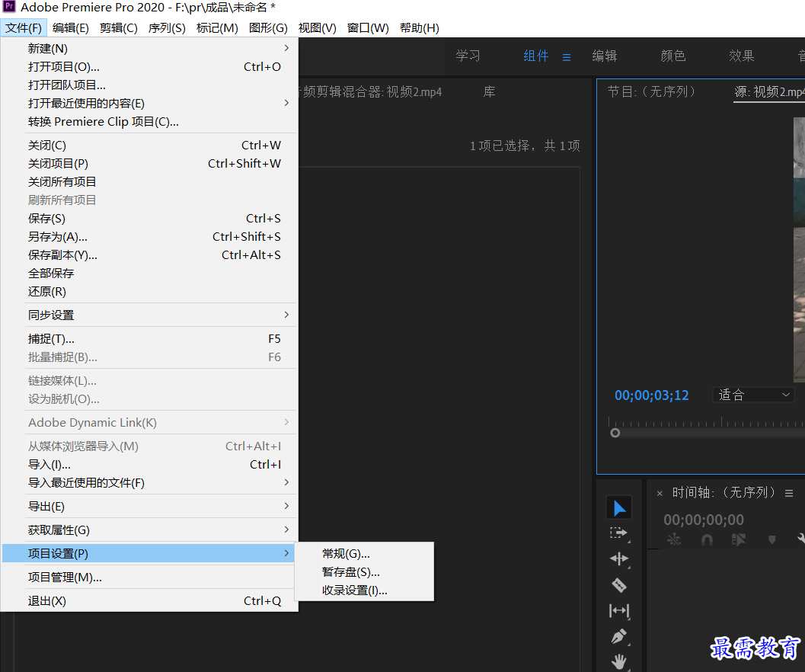
Task: Switch to 效果 workspace tab
Action: coord(742,56)
